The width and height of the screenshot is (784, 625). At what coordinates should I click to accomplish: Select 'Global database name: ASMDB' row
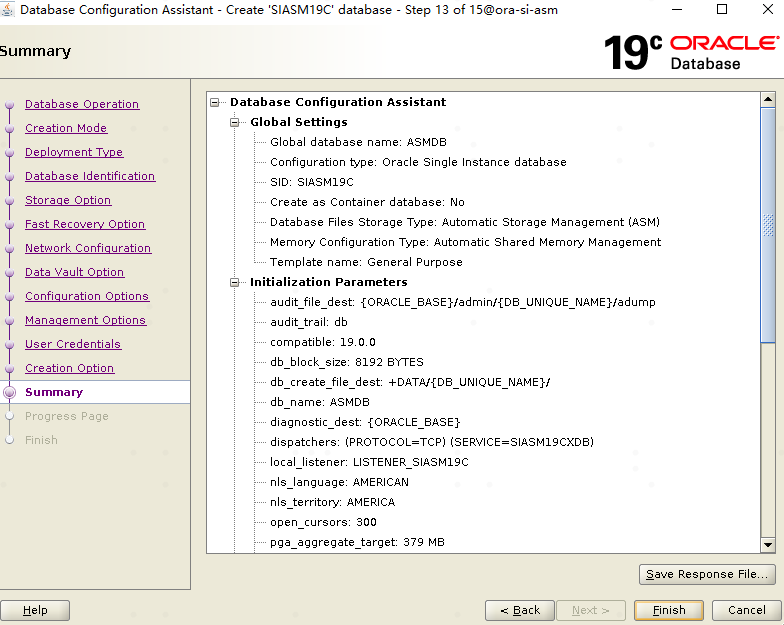[358, 142]
